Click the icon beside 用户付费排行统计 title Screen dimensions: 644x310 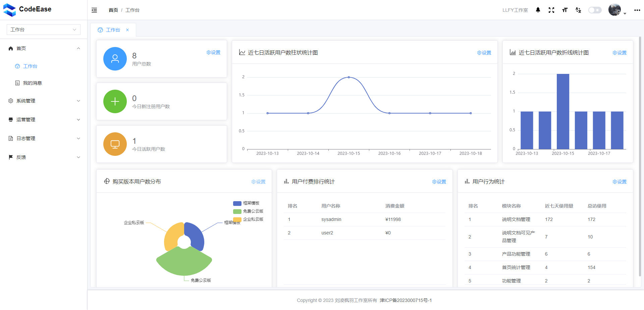(x=286, y=181)
